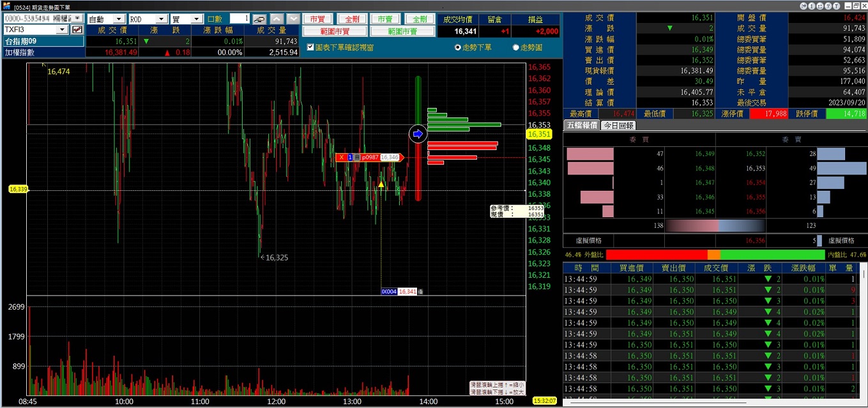This screenshot has width=868, height=408.
Task: Click the up arrow quantity button
Action: [277, 19]
